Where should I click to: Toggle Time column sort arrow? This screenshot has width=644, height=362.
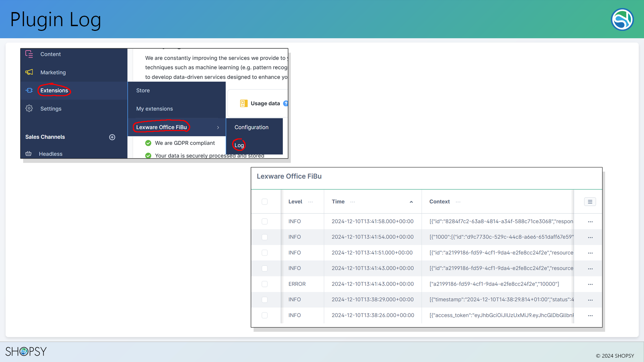411,202
